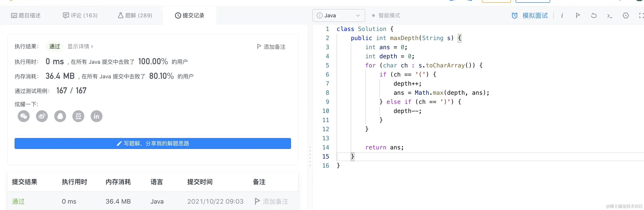Reset code with the revert arrow icon

594,15
